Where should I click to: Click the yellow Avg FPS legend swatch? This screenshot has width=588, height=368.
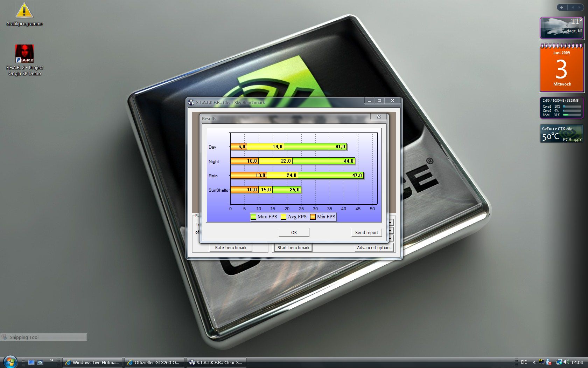(x=283, y=217)
